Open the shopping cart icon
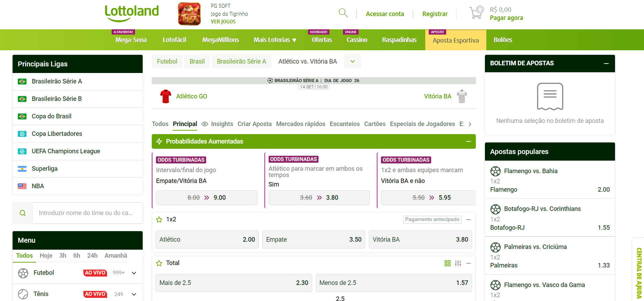The image size is (644, 301). pos(476,13)
